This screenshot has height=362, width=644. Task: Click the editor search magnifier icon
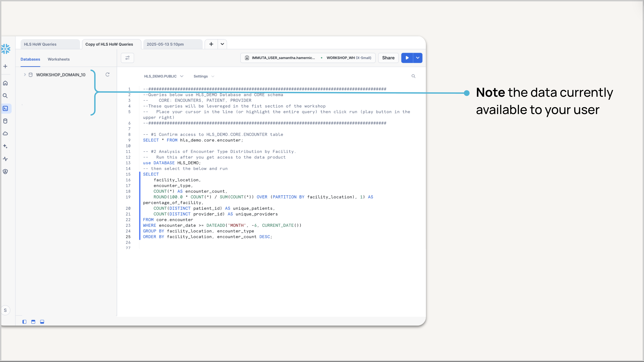413,76
